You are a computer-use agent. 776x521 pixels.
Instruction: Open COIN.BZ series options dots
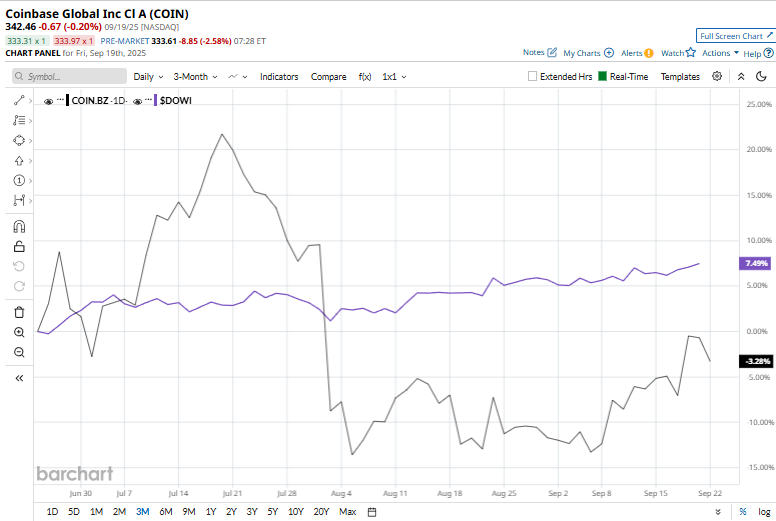point(60,99)
